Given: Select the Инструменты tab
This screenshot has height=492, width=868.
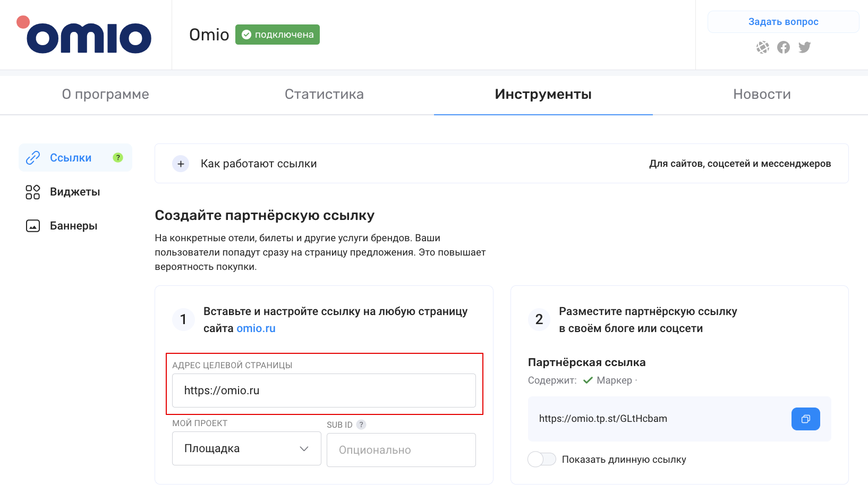Looking at the screenshot, I should (x=543, y=94).
